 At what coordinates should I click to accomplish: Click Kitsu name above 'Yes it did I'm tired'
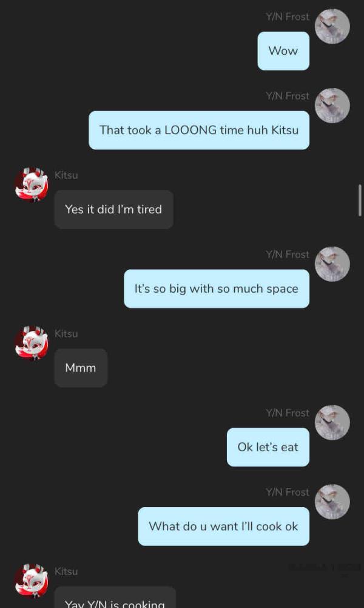[x=66, y=175]
